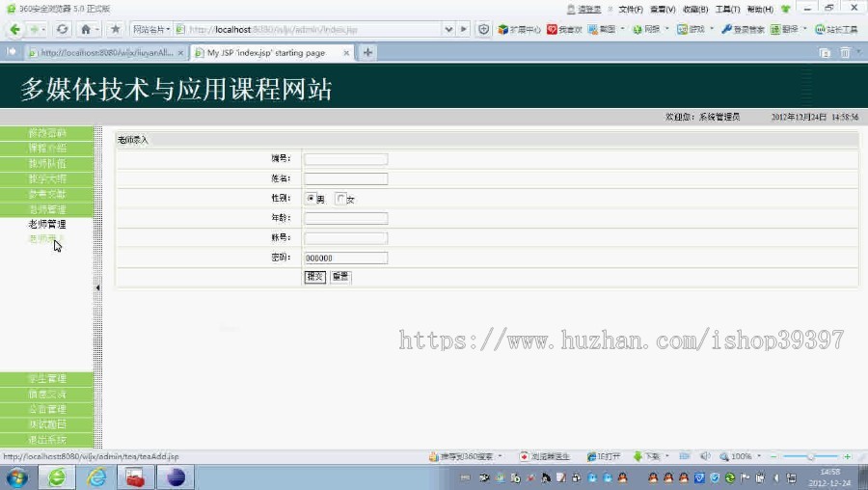
Task: Click the 提交 submit button
Action: point(315,276)
